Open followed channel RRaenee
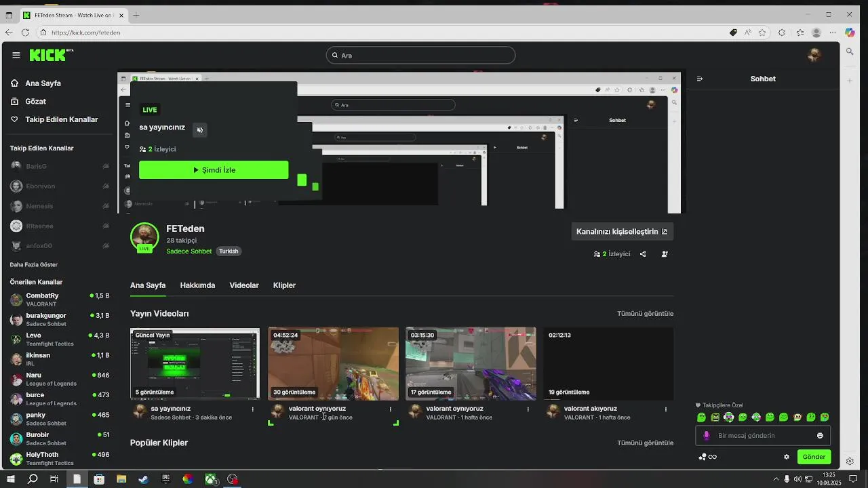Screen dimensions: 868x488 pos(60,226)
